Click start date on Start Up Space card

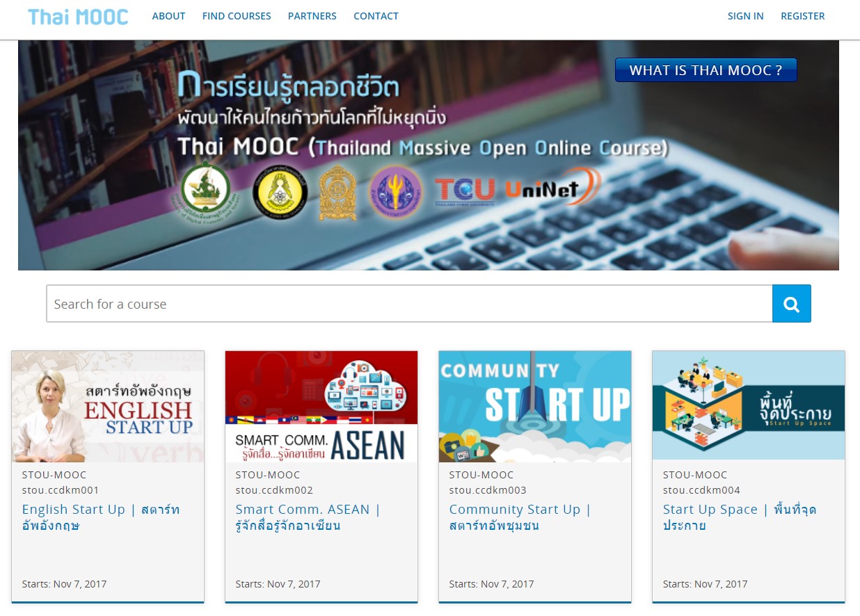706,584
